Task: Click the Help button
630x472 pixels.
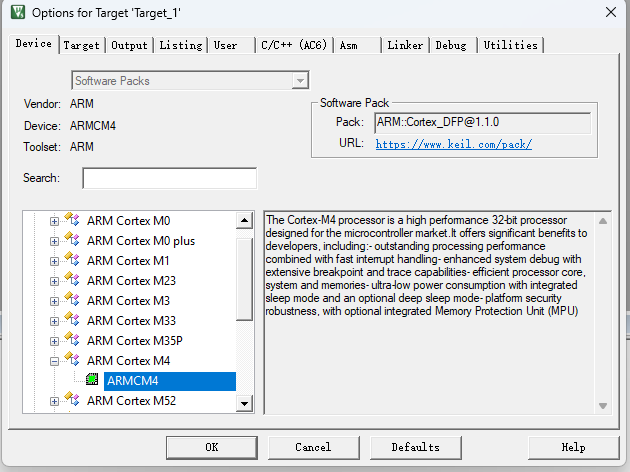Action: 573,447
